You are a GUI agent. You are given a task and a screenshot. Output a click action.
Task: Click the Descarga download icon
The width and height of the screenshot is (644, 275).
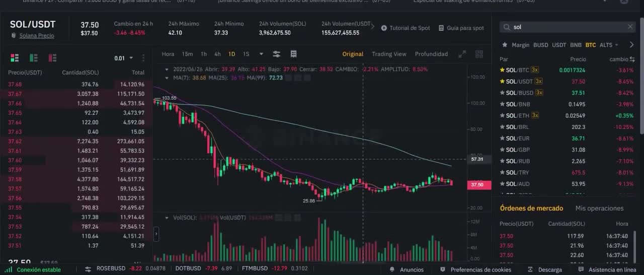point(530,269)
